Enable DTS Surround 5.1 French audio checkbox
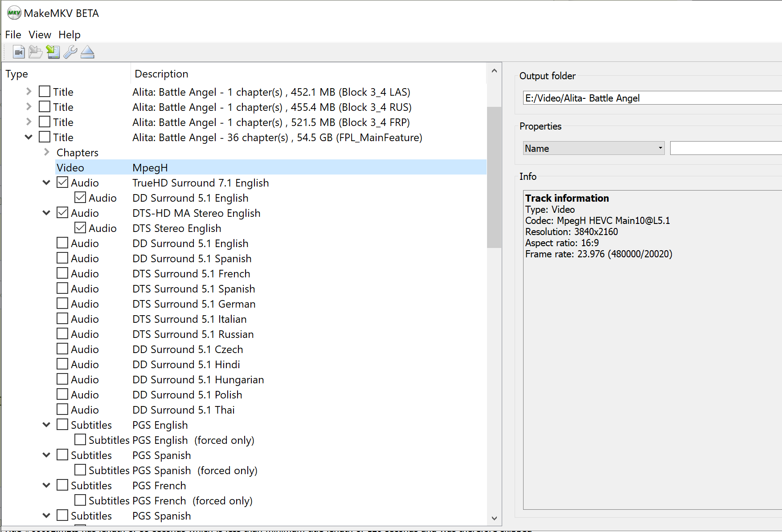Image resolution: width=782 pixels, height=532 pixels. 62,273
